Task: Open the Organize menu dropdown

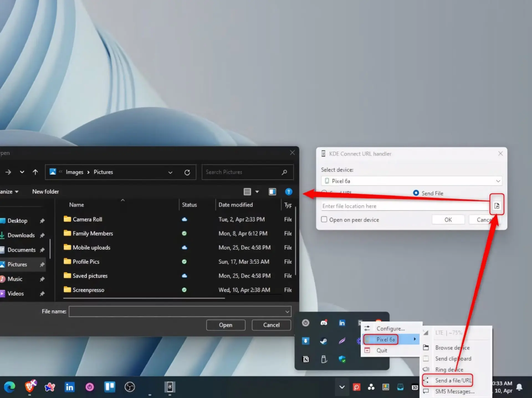Action: (9, 192)
